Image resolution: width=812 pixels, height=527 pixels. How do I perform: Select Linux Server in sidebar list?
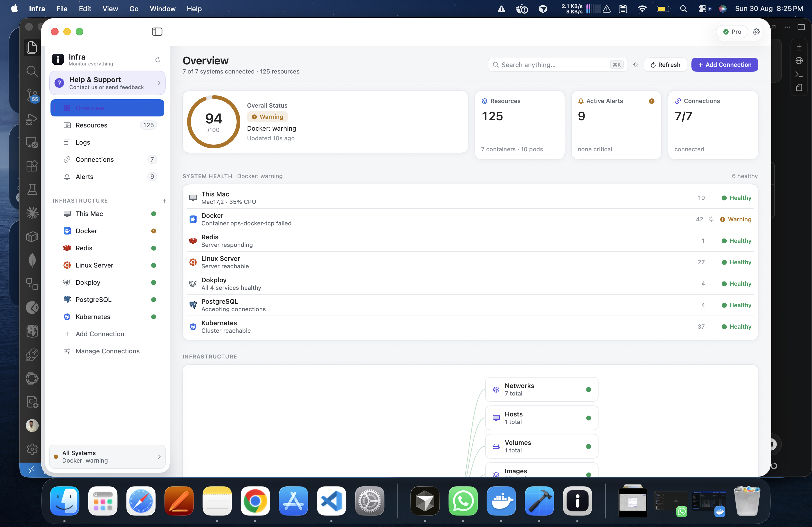[107, 265]
